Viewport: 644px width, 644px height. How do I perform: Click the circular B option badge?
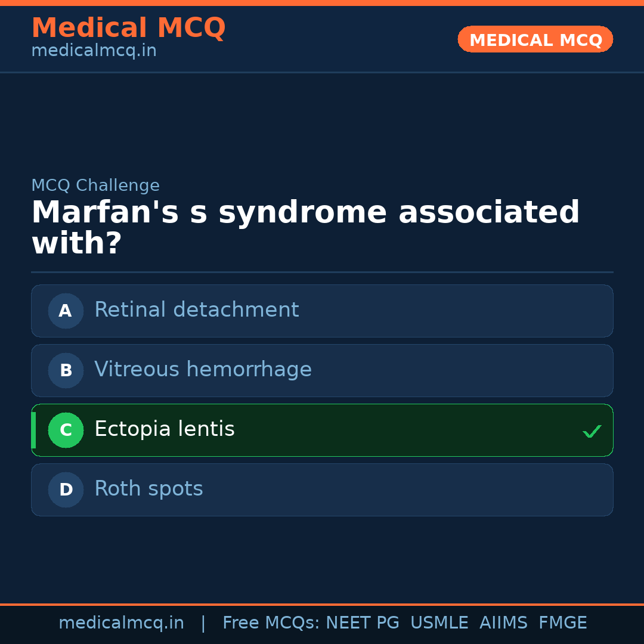click(x=65, y=370)
